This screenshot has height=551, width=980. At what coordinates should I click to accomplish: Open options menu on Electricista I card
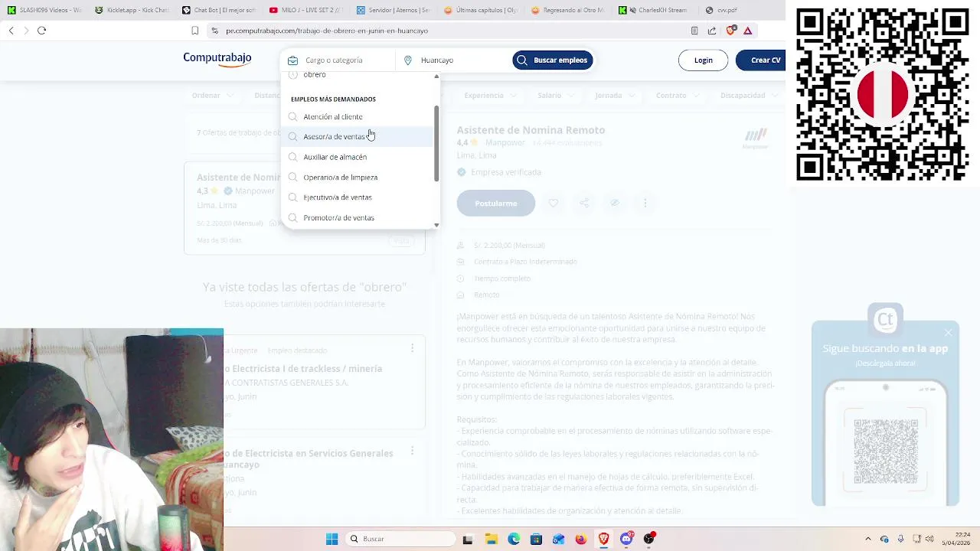[412, 348]
